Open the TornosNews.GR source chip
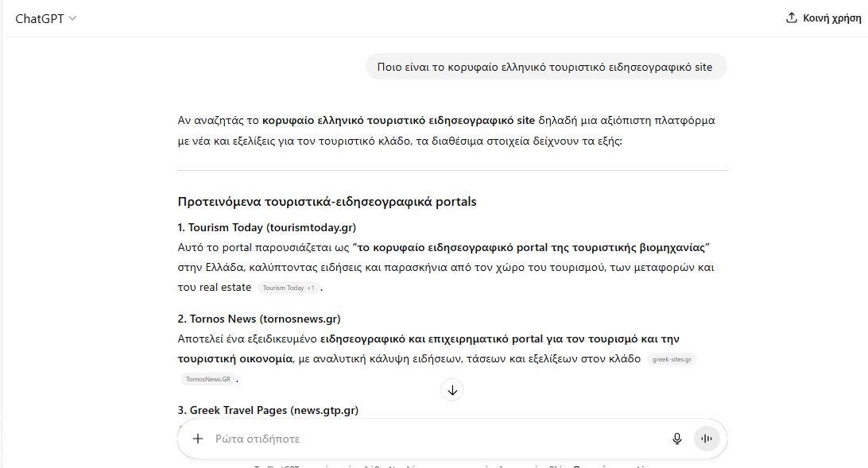The height and width of the screenshot is (468, 868). click(x=208, y=379)
